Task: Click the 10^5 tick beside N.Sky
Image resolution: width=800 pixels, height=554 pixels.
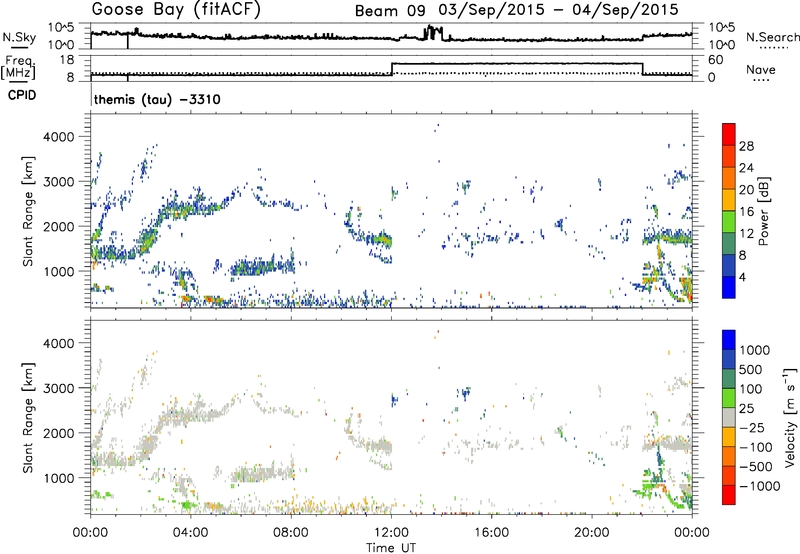Action: (61, 28)
